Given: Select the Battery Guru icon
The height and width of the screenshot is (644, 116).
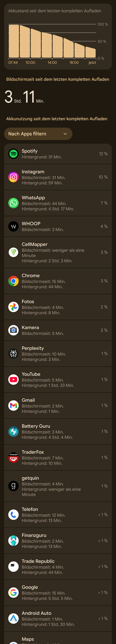Looking at the screenshot, I should (x=13, y=431).
